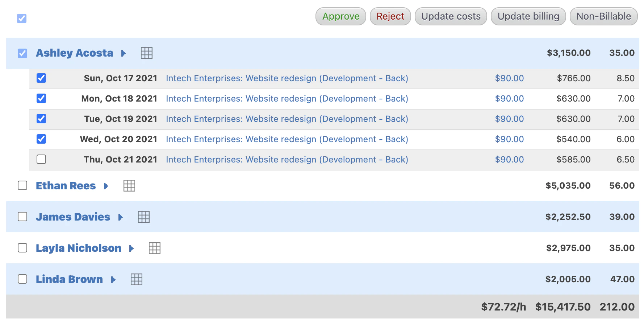The width and height of the screenshot is (644, 329).
Task: Reject the selected time entries
Action: pos(390,16)
